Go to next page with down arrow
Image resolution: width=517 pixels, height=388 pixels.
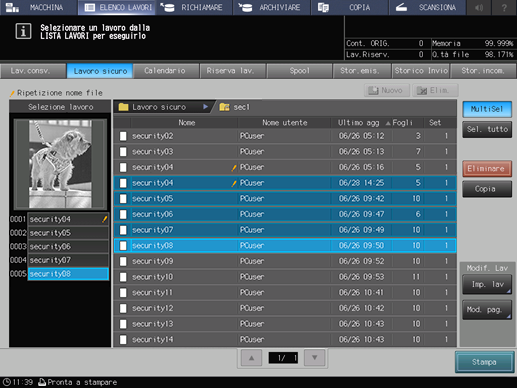point(314,358)
